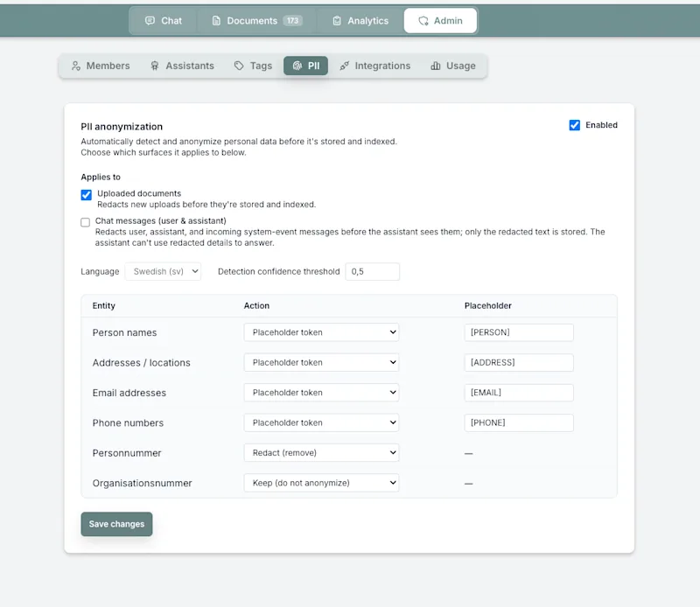Screen dimensions: 700x607
Task: Switch to the Documents tab
Action: (x=257, y=20)
